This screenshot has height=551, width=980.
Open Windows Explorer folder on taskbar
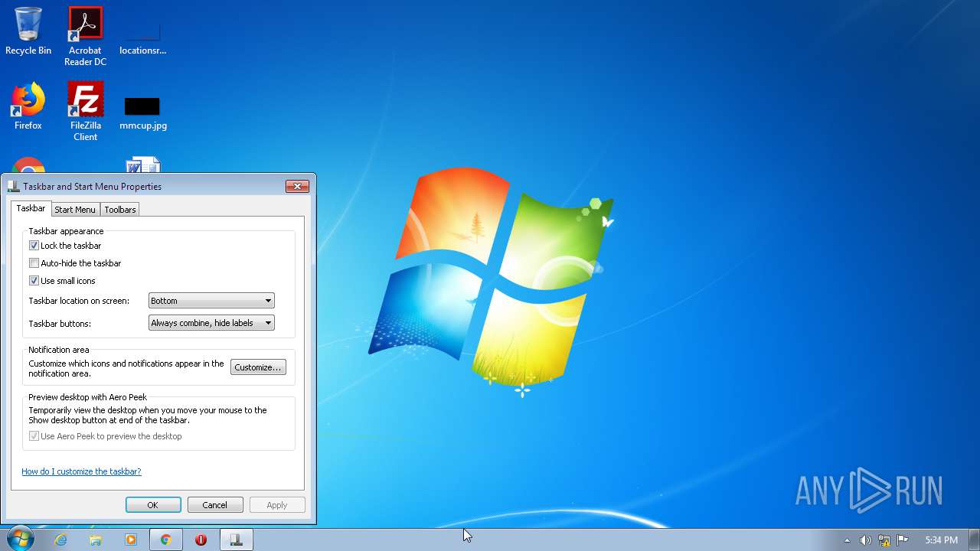[96, 540]
